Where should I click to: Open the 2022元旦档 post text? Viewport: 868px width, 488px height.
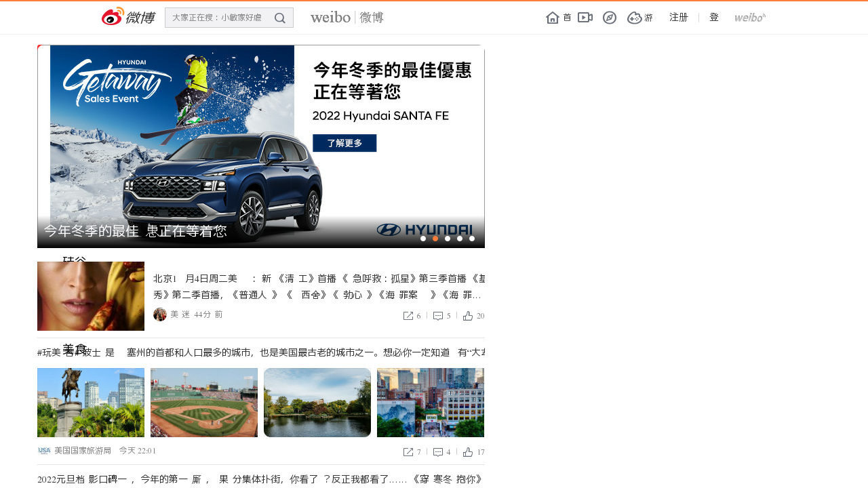tap(261, 480)
